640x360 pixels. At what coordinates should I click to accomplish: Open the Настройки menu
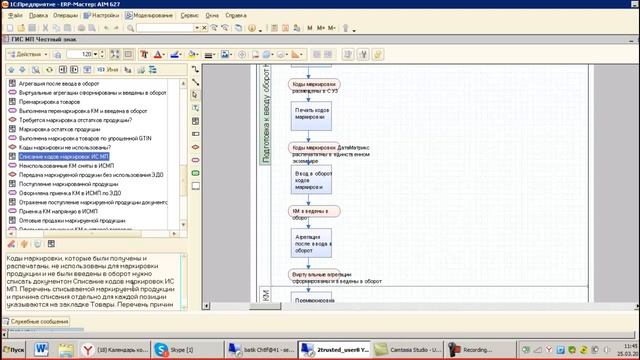(x=102, y=15)
